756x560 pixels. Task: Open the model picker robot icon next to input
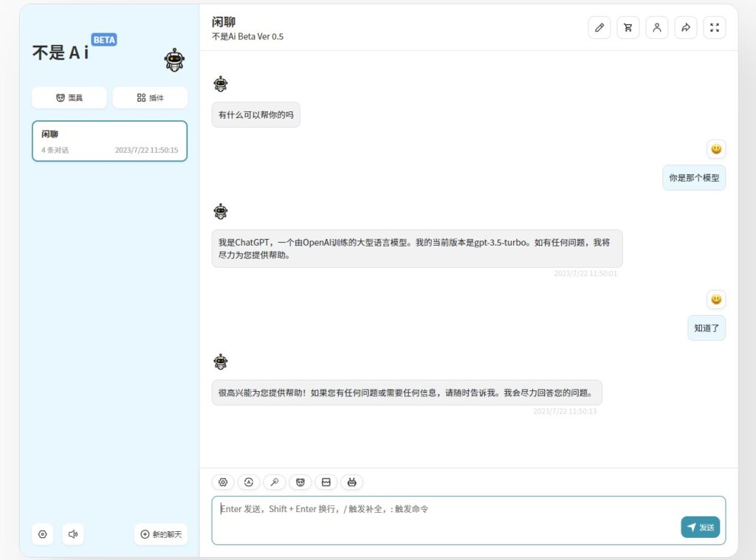click(352, 482)
